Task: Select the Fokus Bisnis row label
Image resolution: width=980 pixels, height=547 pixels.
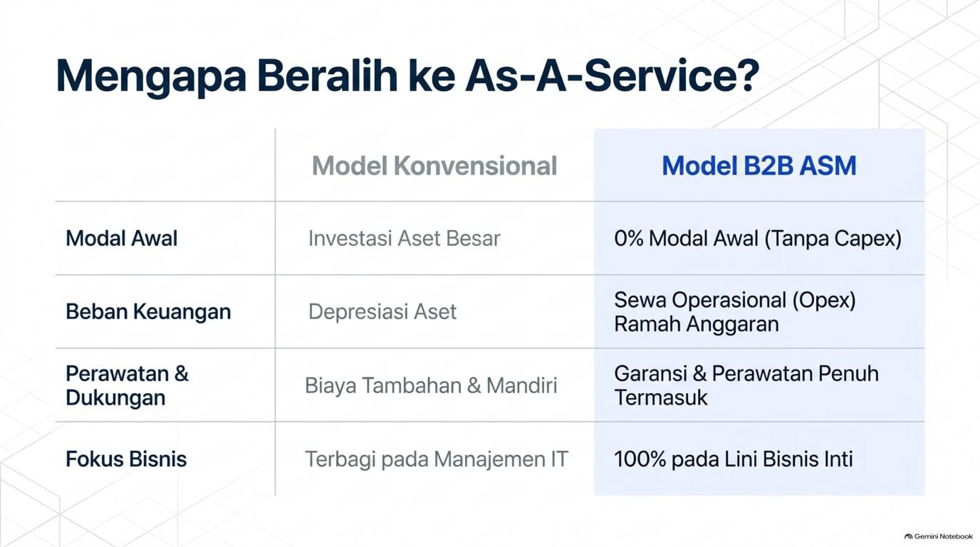Action: point(126,459)
